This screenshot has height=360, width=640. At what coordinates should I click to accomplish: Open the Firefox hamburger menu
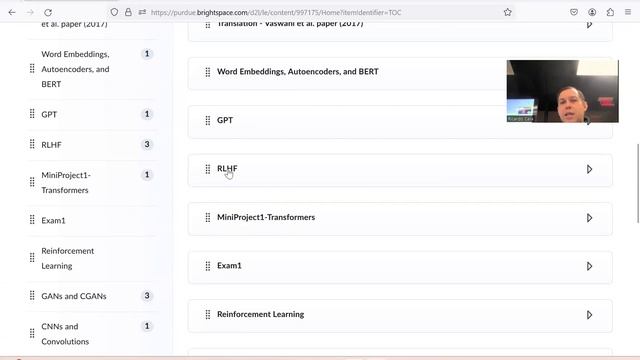pos(628,12)
